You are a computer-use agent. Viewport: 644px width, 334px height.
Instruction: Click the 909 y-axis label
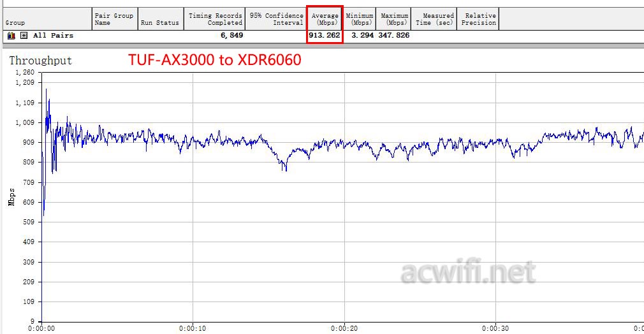tap(28, 143)
